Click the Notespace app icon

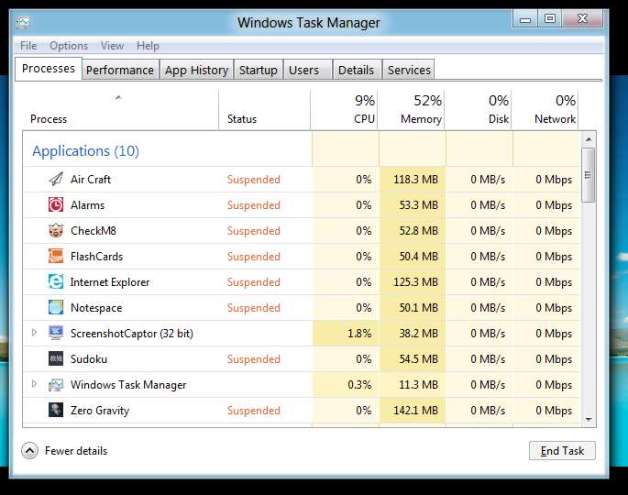pyautogui.click(x=56, y=307)
